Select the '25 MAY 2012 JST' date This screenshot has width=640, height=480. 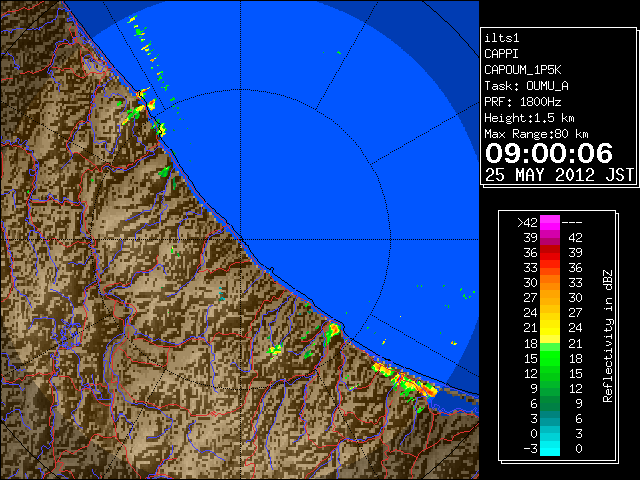559,175
